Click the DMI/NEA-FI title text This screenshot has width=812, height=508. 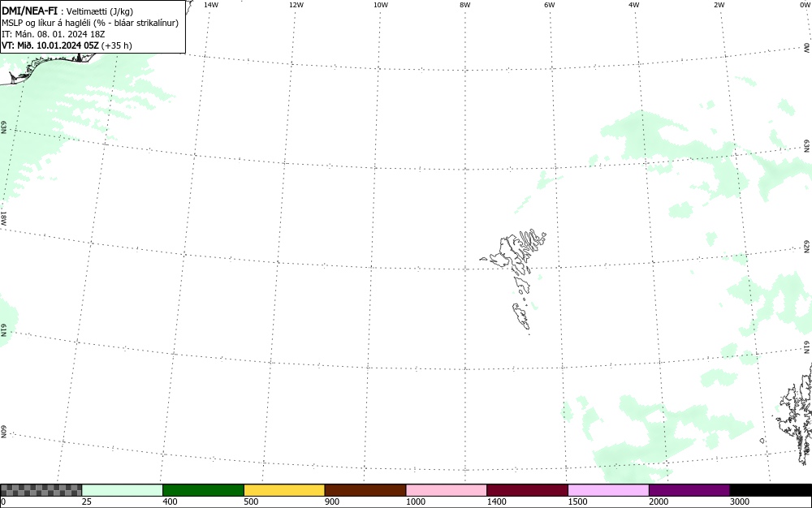point(29,11)
